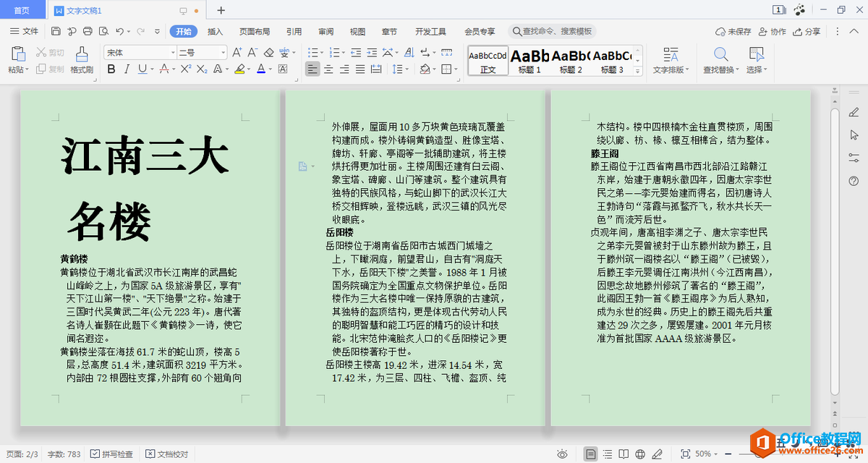Open the line spacing dropdown
The image size is (868, 463).
[x=401, y=69]
